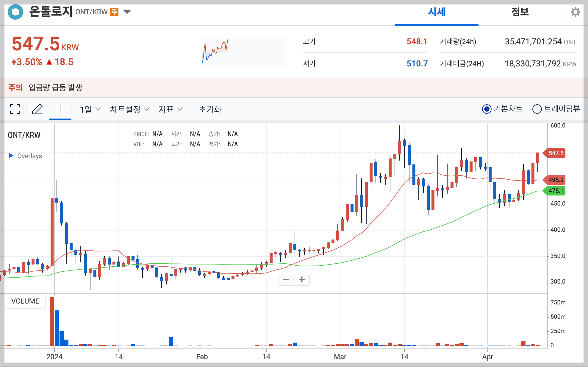Open the 1일 interval dropdown

click(x=90, y=109)
